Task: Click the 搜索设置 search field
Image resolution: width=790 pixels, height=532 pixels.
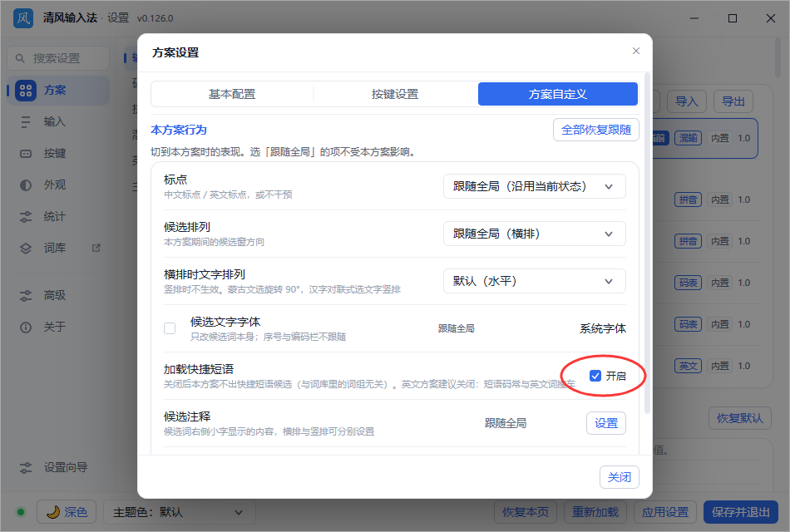Action: tap(58, 58)
